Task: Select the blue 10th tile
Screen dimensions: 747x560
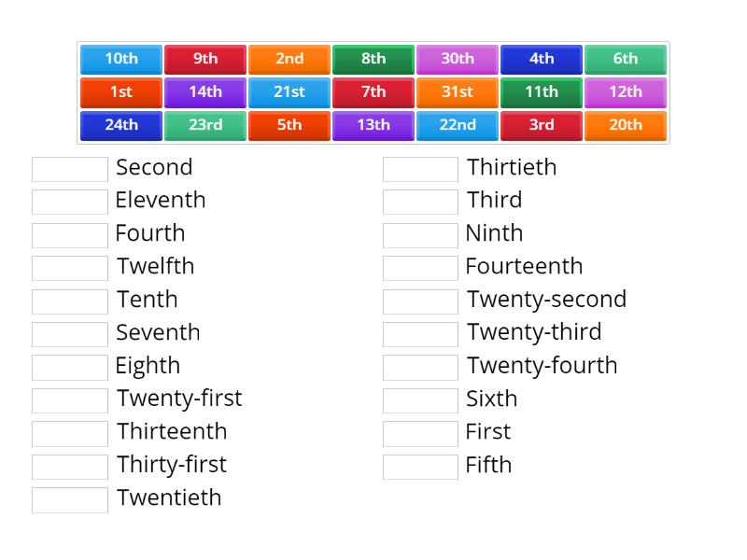Action: [x=120, y=59]
